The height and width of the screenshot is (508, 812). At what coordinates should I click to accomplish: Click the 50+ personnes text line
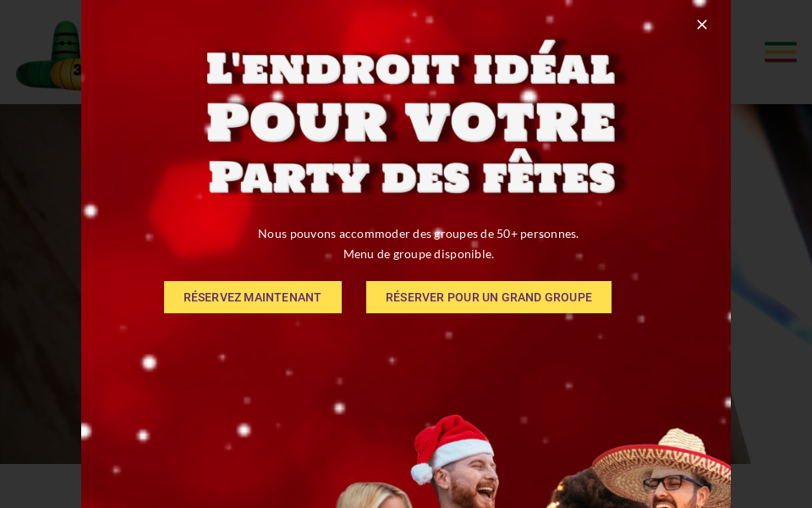[418, 234]
